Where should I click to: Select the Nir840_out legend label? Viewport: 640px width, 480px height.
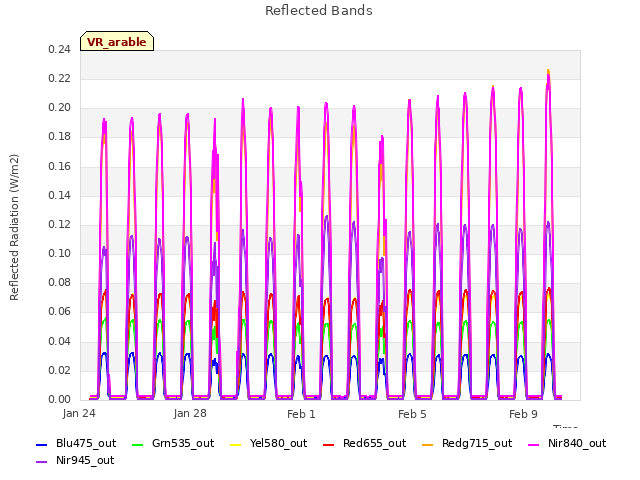577,444
